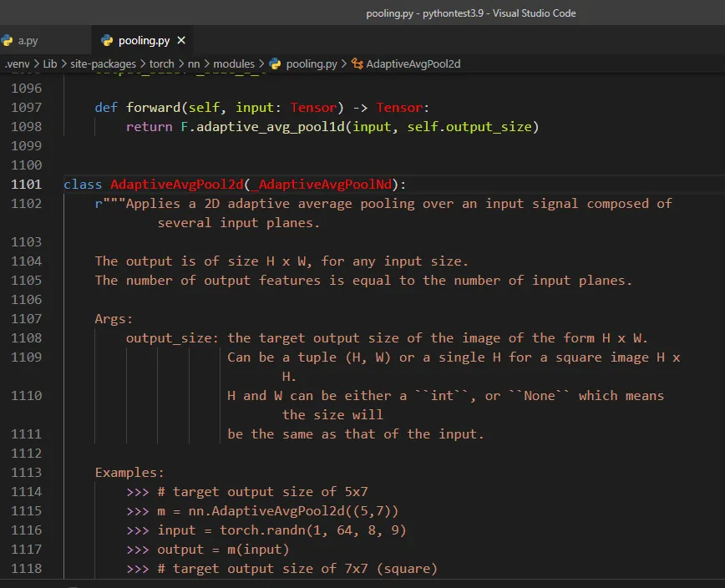Open nn breadcrumb segment
Image resolution: width=725 pixels, height=588 pixels.
coord(194,63)
